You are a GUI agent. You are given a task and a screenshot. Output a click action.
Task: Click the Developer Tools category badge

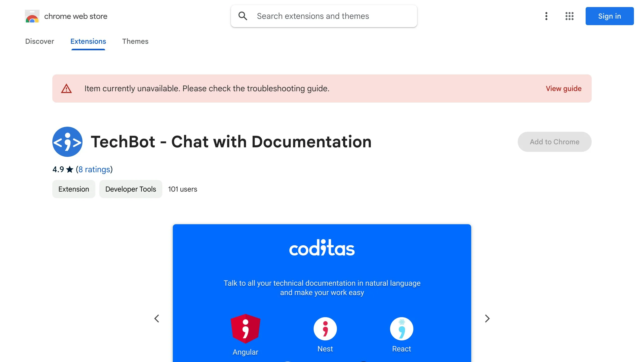click(x=131, y=189)
